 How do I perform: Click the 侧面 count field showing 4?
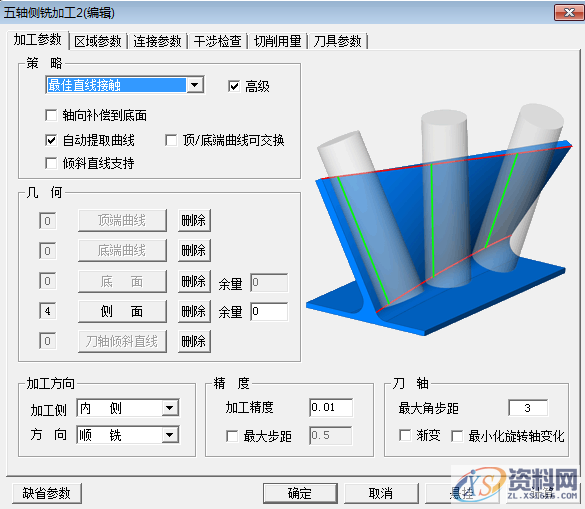pos(48,311)
